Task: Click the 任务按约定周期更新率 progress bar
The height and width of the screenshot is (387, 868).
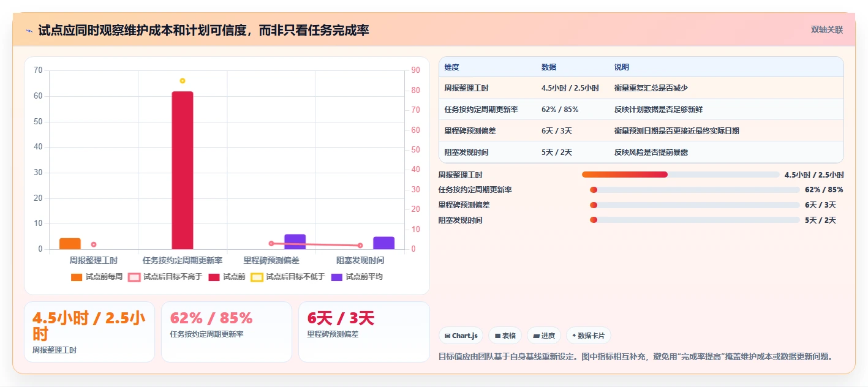Action: pyautogui.click(x=695, y=190)
